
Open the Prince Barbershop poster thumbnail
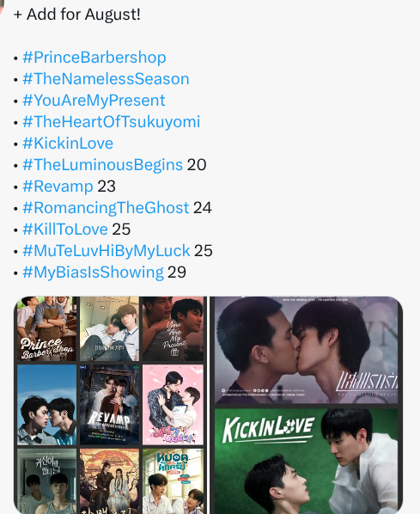[x=46, y=329]
